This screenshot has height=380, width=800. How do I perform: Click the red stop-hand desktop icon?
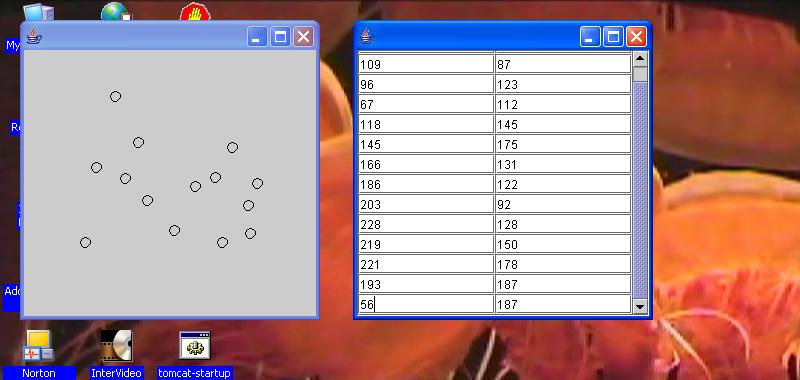(195, 12)
